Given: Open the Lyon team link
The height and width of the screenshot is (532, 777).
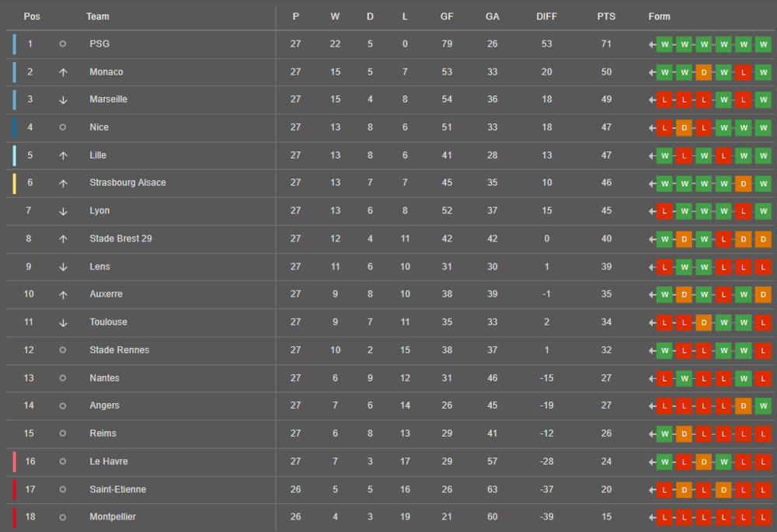Looking at the screenshot, I should click(x=99, y=210).
